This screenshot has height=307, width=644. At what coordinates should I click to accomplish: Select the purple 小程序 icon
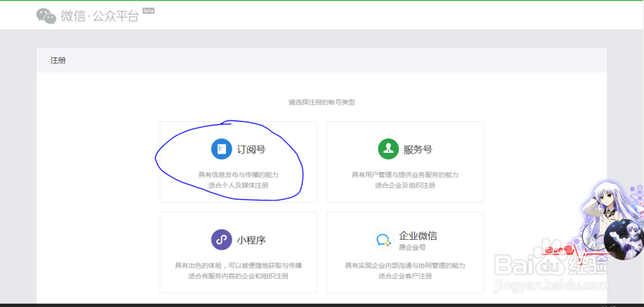click(x=222, y=239)
